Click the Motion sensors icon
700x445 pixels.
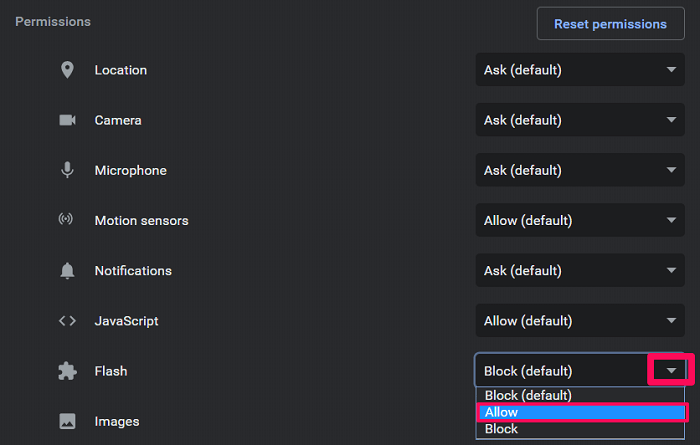point(67,220)
